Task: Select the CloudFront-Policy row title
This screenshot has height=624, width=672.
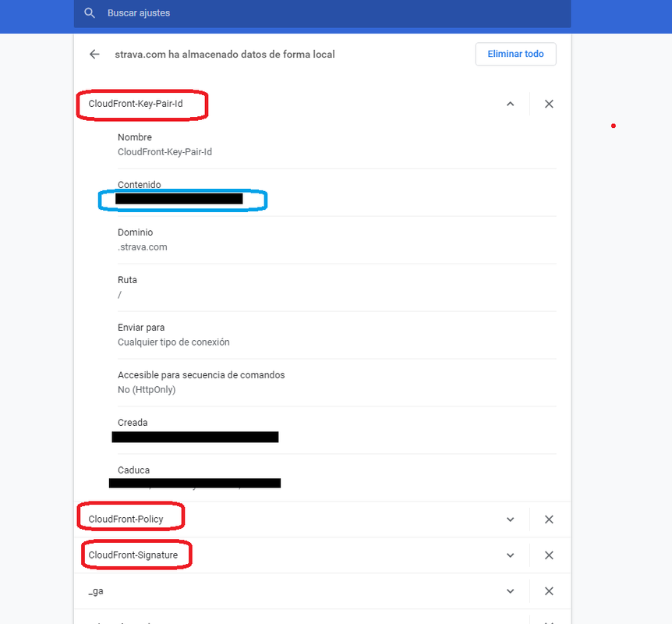Action: [126, 519]
